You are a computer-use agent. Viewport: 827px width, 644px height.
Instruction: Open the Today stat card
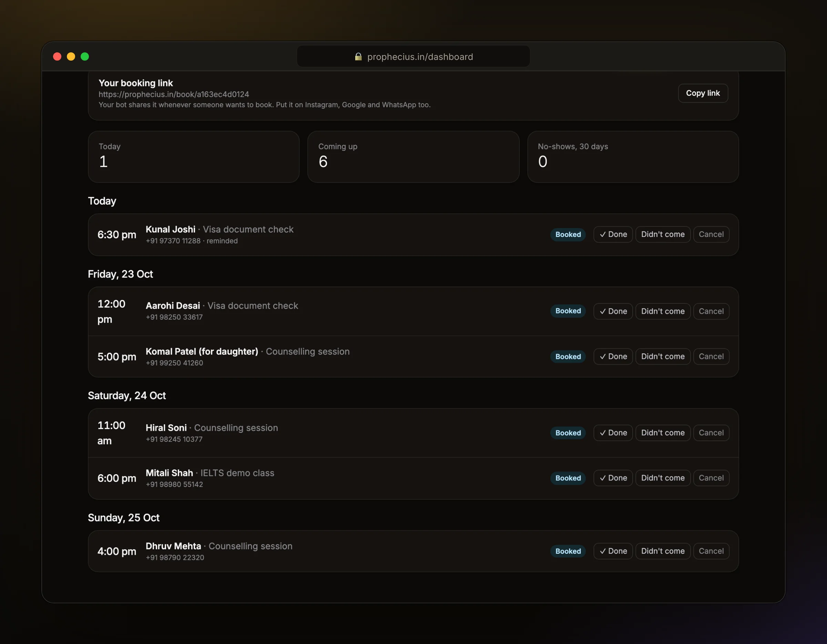point(194,157)
